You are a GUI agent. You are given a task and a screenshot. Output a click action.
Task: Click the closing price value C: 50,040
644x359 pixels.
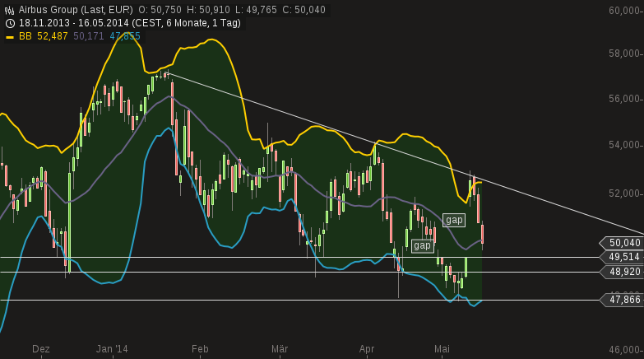coord(304,10)
